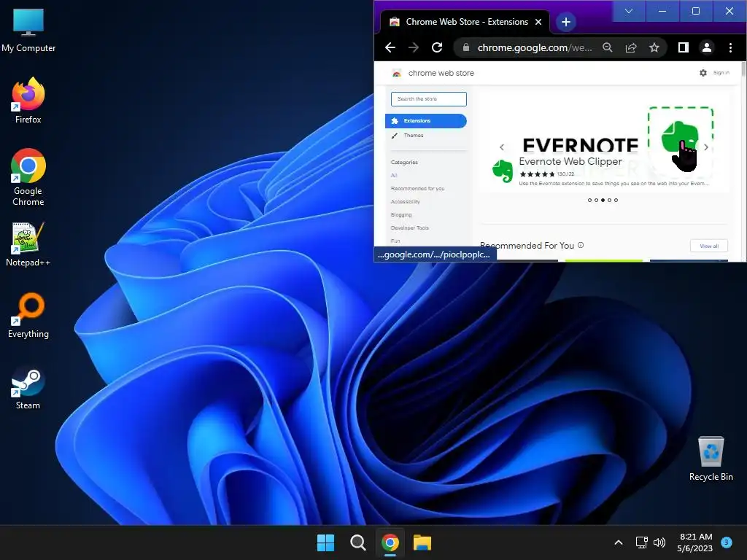Expand hidden system tray icons
Screen dimensions: 747x560
tap(619, 542)
